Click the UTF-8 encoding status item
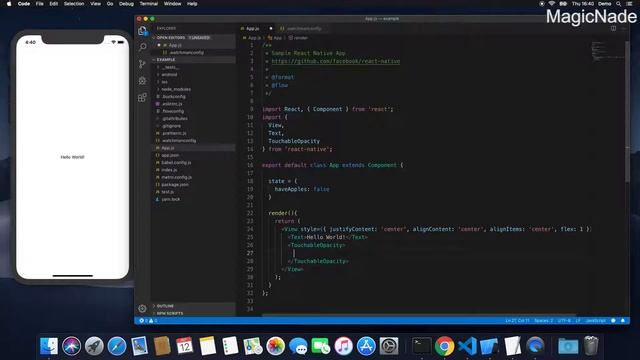 click(564, 320)
